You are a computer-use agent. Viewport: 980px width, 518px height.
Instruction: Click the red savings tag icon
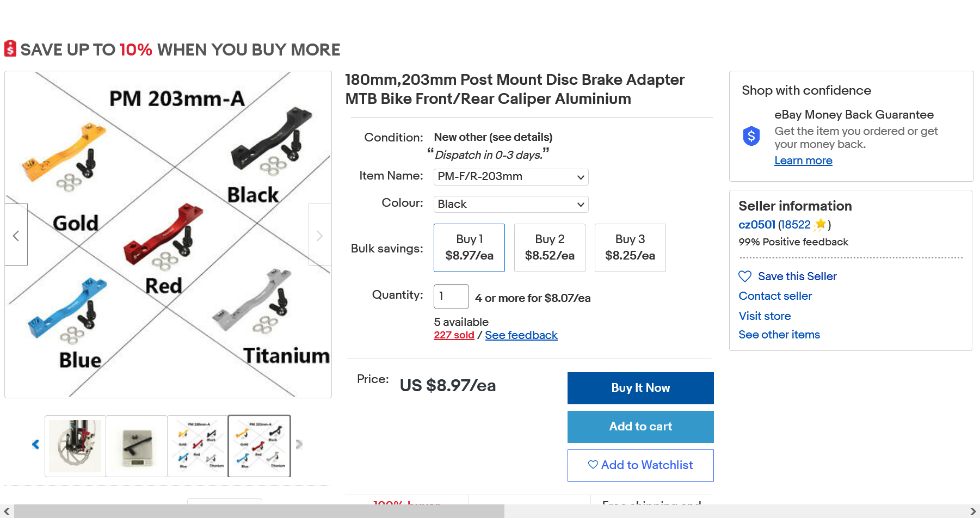tap(10, 48)
